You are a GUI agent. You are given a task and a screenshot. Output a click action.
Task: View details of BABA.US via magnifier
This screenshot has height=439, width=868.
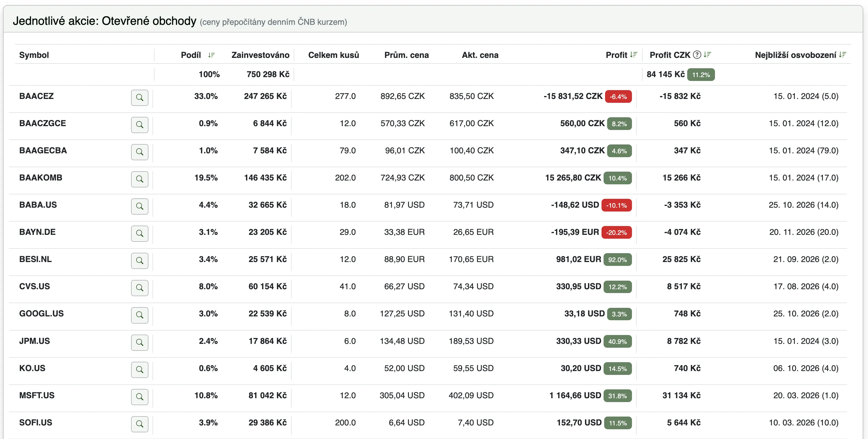[139, 207]
